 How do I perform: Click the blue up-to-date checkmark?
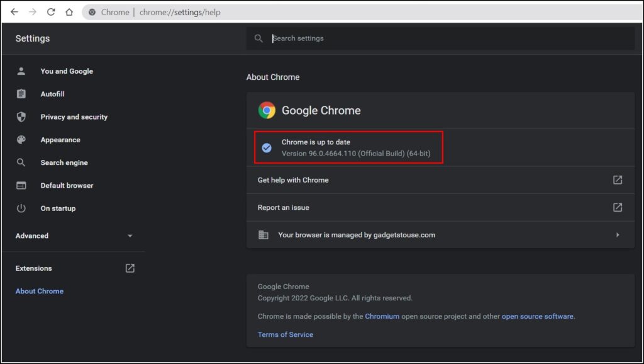267,147
